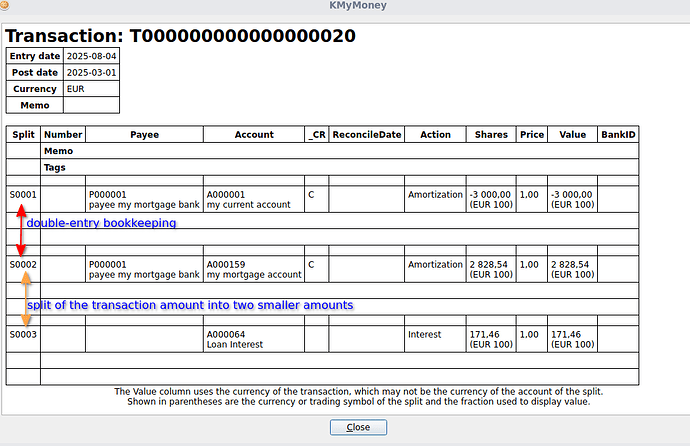Click the ReconcileDate column header
This screenshot has height=446, width=690.
pos(366,134)
